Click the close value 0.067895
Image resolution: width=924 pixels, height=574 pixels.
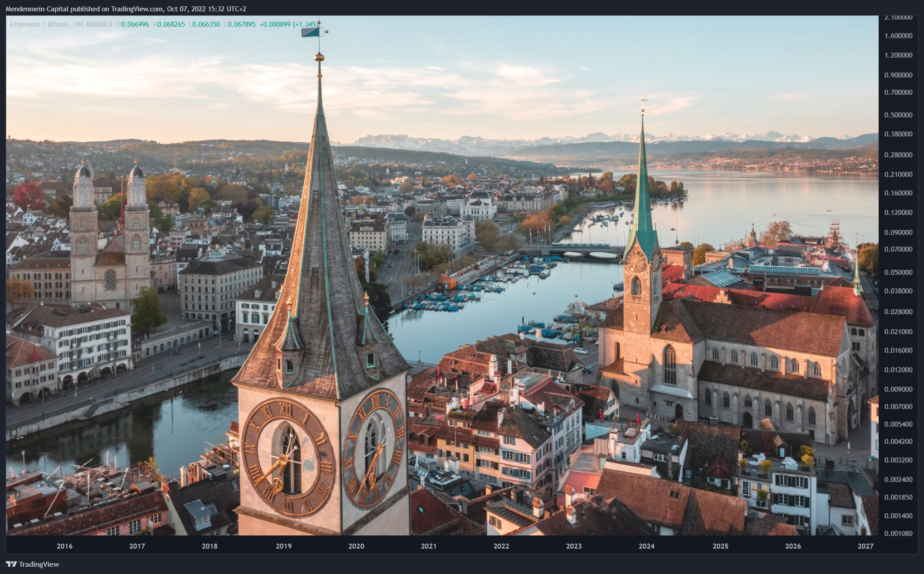[x=242, y=24]
